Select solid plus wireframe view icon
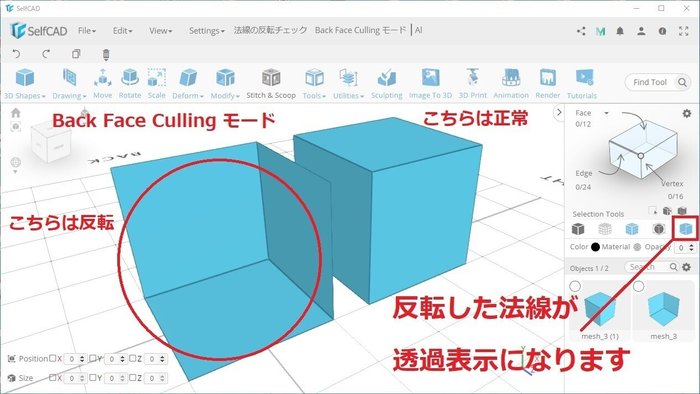The height and width of the screenshot is (394, 700). 632,229
